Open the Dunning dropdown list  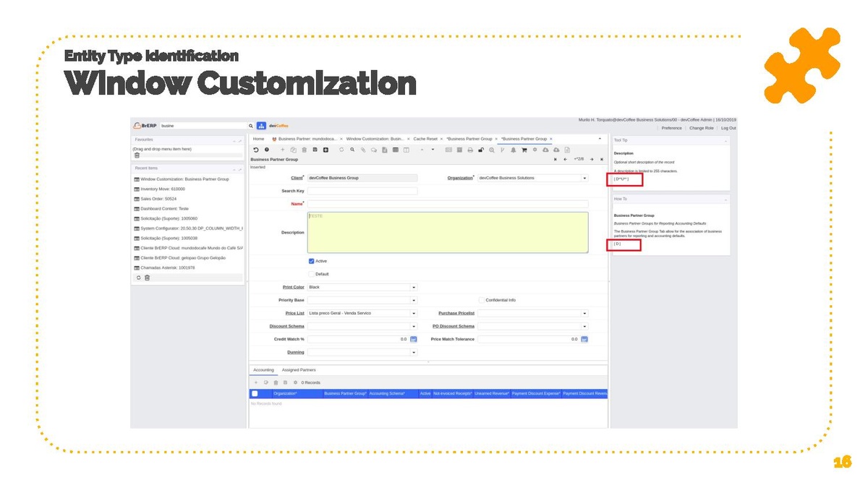414,352
